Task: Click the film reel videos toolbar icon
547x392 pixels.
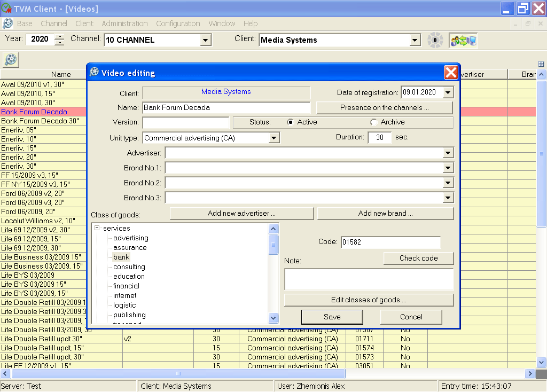Action: pyautogui.click(x=11, y=59)
